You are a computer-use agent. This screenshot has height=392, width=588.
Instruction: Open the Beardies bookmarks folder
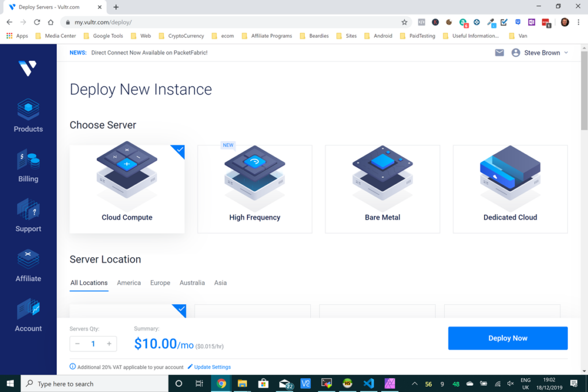click(315, 36)
